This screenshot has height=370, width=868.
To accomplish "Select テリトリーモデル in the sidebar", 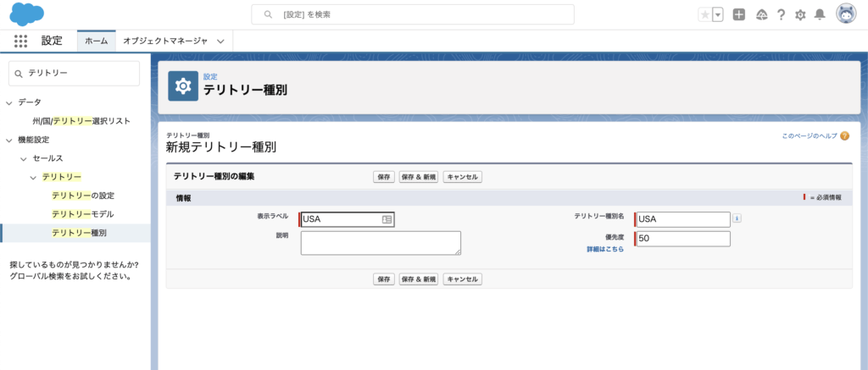I will pyautogui.click(x=82, y=214).
